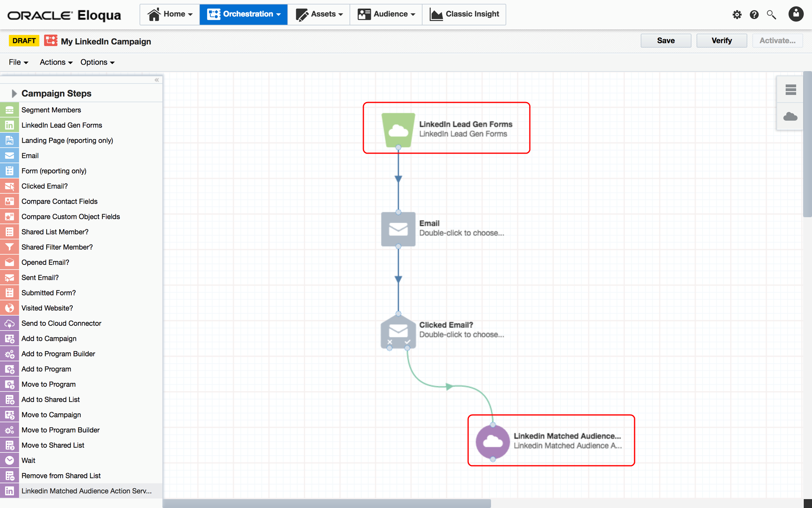Click the Verify button
Image resolution: width=812 pixels, height=508 pixels.
[721, 41]
